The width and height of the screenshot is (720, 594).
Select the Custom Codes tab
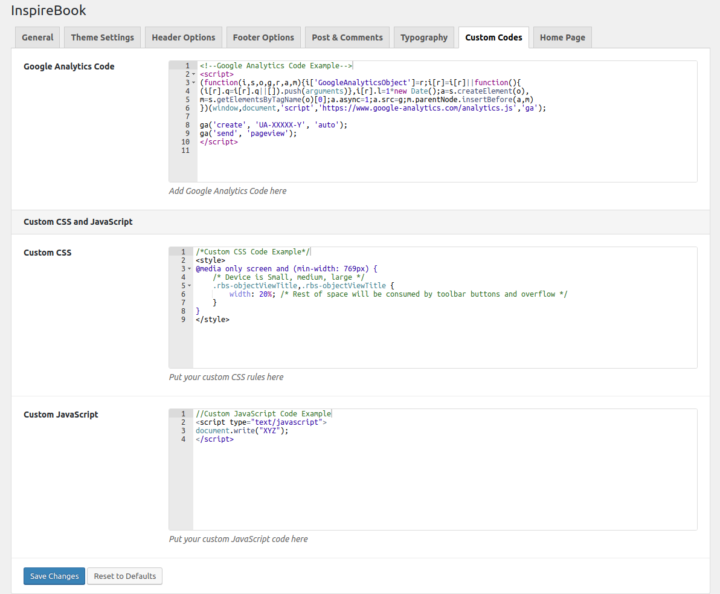tap(494, 38)
